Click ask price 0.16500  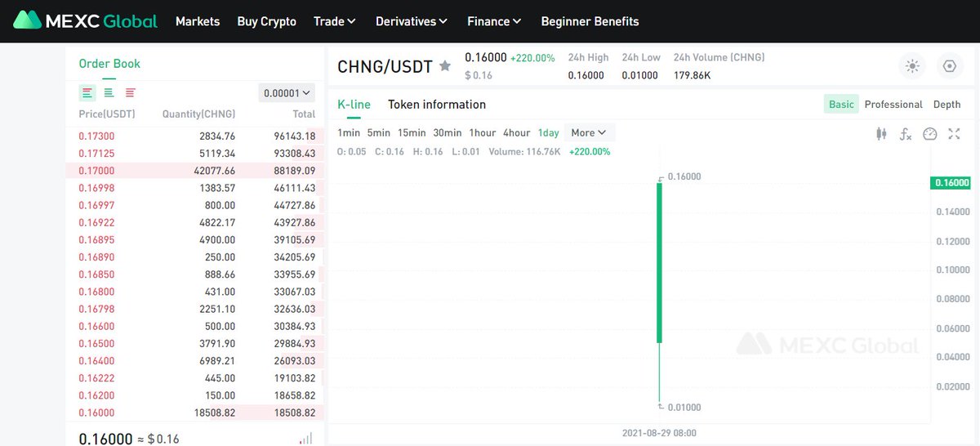[96, 344]
